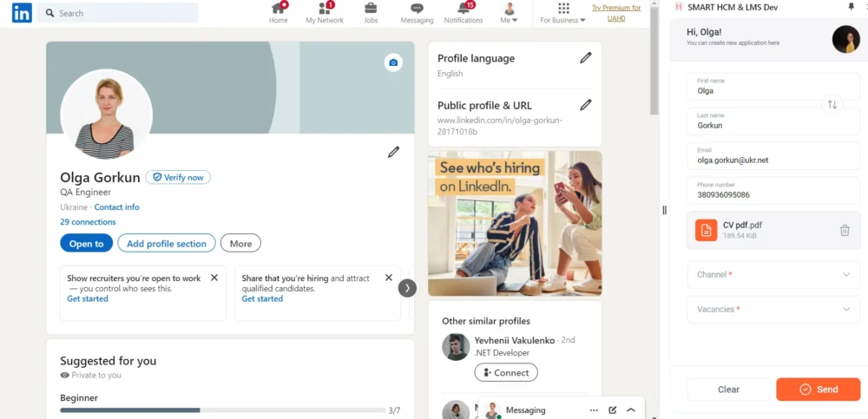Click the Email input field
868x419 pixels.
(773, 160)
